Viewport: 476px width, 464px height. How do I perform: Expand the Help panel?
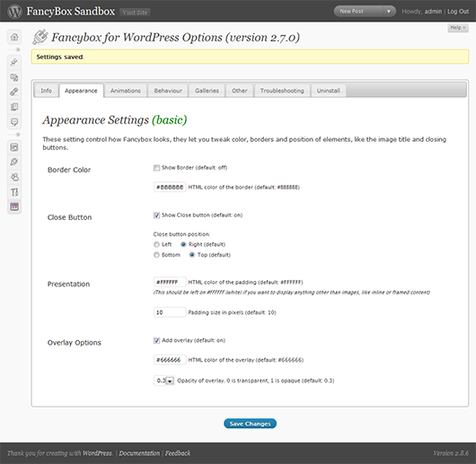click(458, 28)
